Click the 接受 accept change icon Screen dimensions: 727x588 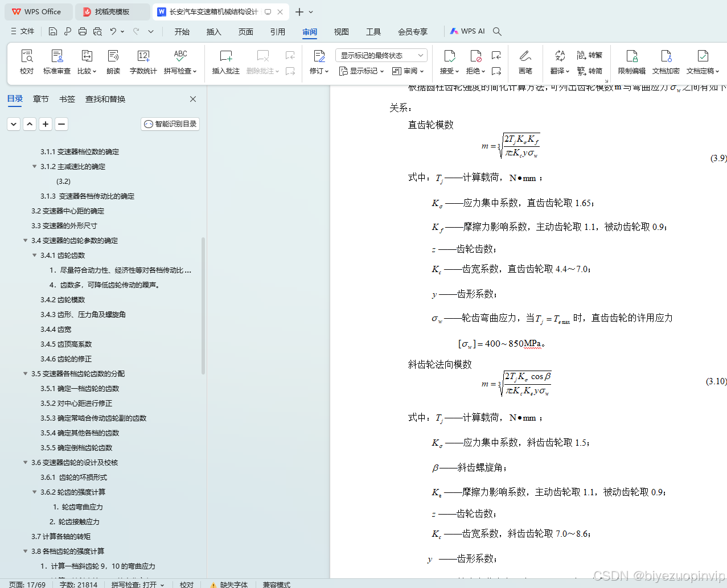[449, 56]
